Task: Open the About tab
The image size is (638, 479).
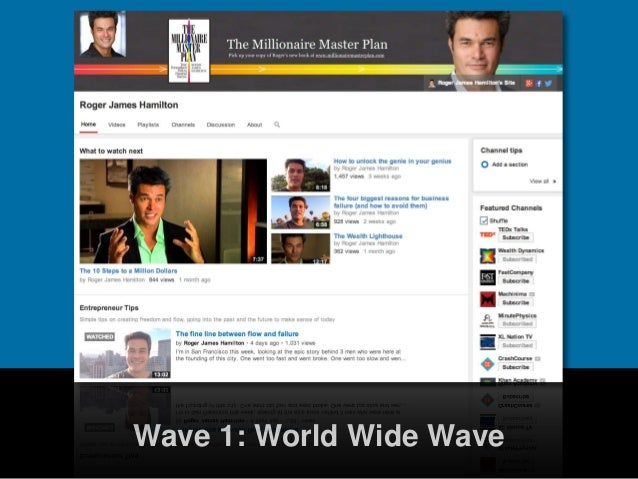Action: pos(254,125)
